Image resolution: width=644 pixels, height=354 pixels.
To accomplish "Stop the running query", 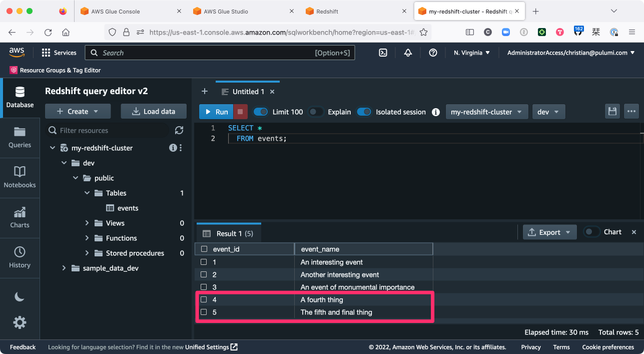I will click(x=240, y=112).
